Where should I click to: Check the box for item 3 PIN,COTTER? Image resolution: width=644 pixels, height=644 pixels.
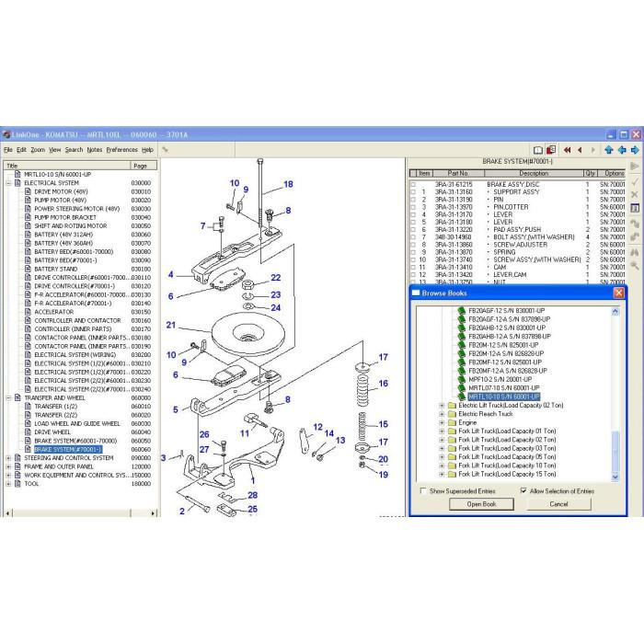[x=413, y=207]
